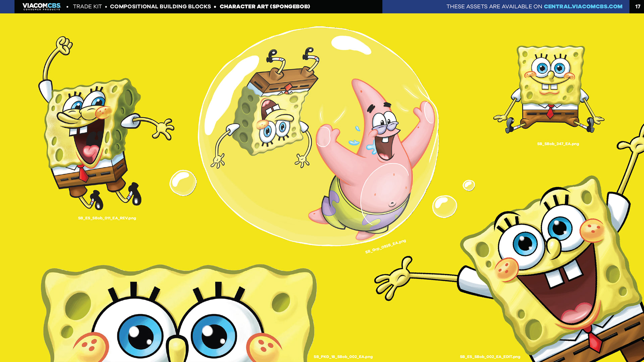The height and width of the screenshot is (362, 644).
Task: Click the ViacomCBS Consumer Products logo
Action: coord(42,6)
